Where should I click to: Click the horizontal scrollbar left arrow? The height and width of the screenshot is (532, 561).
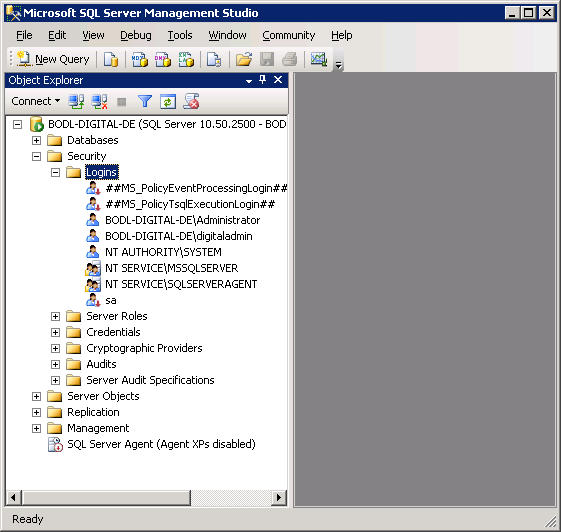(13, 498)
